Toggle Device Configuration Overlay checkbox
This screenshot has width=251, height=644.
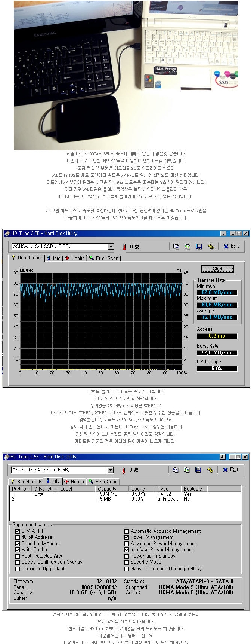[x=18, y=562]
